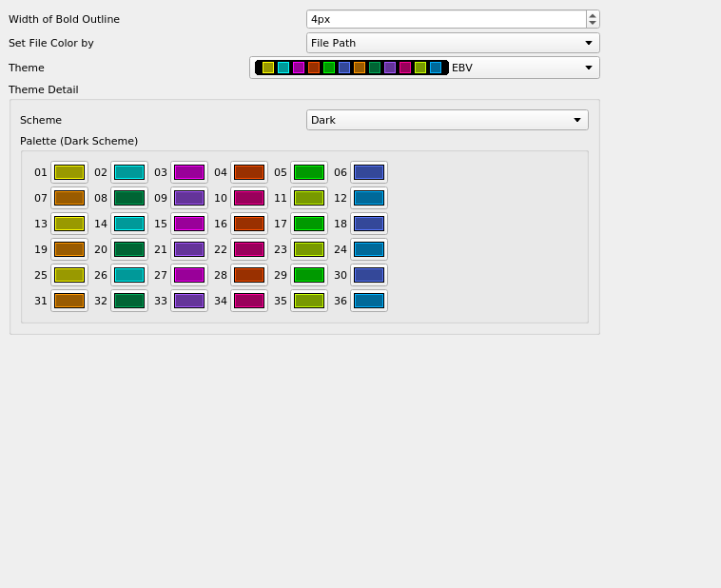This screenshot has width=721, height=588.
Task: Click the Theme Detail label
Action: 43,89
